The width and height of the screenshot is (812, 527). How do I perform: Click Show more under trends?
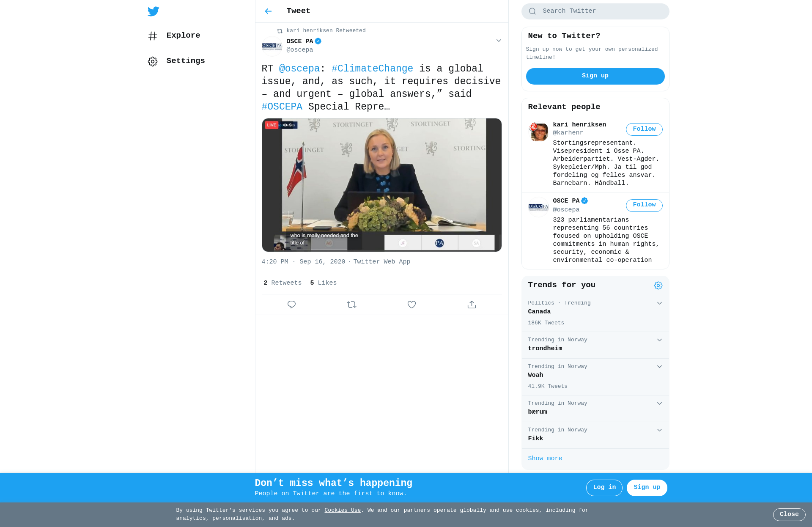point(545,458)
